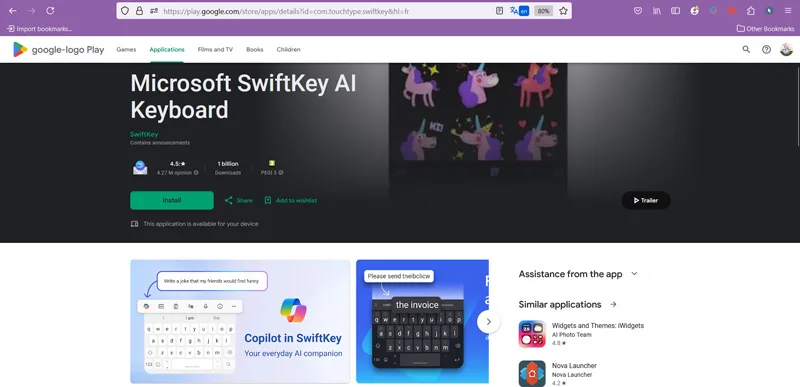The height and width of the screenshot is (387, 800).
Task: Open the Extensions puzzle piece icon
Action: 751,11
